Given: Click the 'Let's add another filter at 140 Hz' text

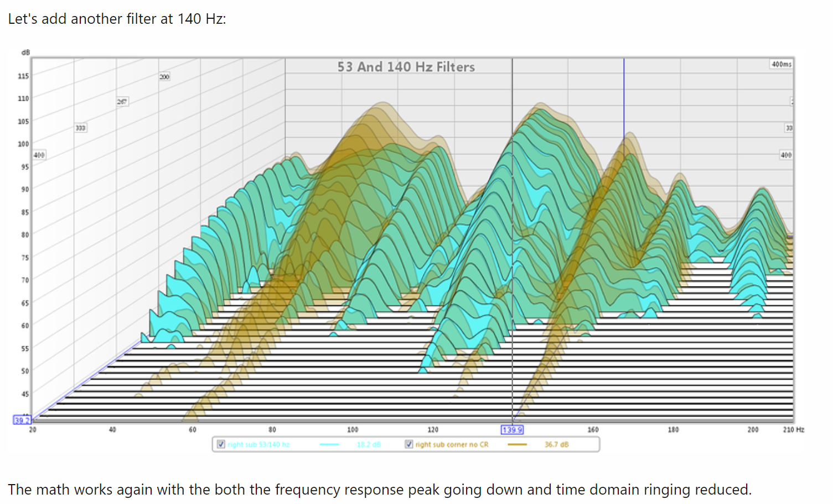Looking at the screenshot, I should (x=117, y=19).
